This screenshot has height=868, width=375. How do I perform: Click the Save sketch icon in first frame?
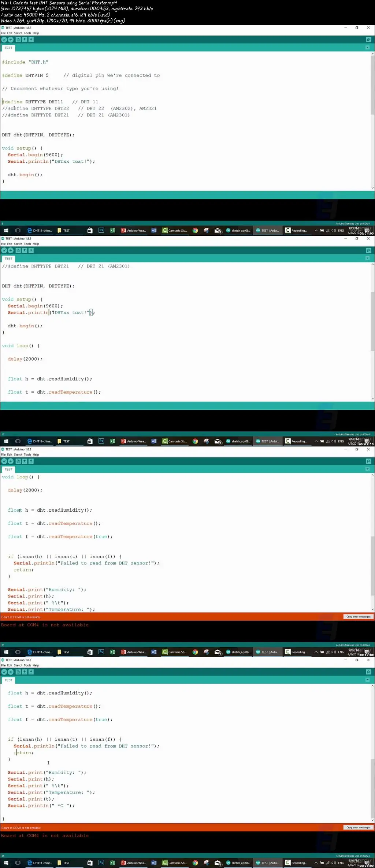click(x=31, y=40)
